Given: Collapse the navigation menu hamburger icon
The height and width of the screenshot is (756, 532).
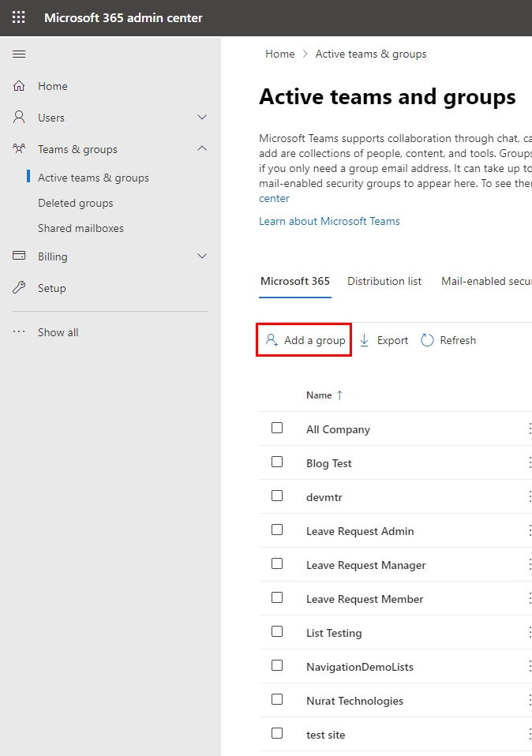Looking at the screenshot, I should [x=19, y=54].
